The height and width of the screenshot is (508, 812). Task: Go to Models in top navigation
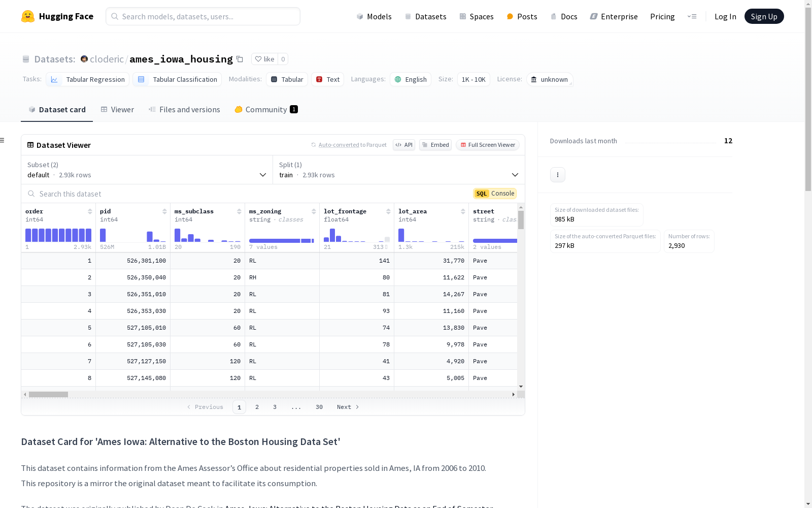coord(374,16)
